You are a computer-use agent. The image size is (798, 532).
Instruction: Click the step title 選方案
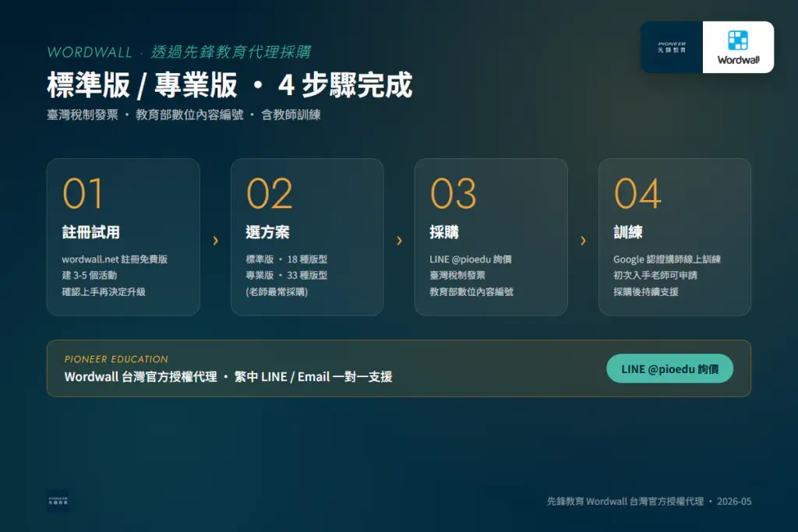click(268, 232)
